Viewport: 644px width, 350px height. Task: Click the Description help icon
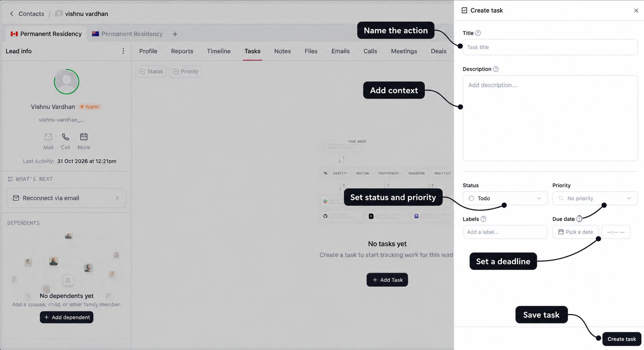click(496, 69)
